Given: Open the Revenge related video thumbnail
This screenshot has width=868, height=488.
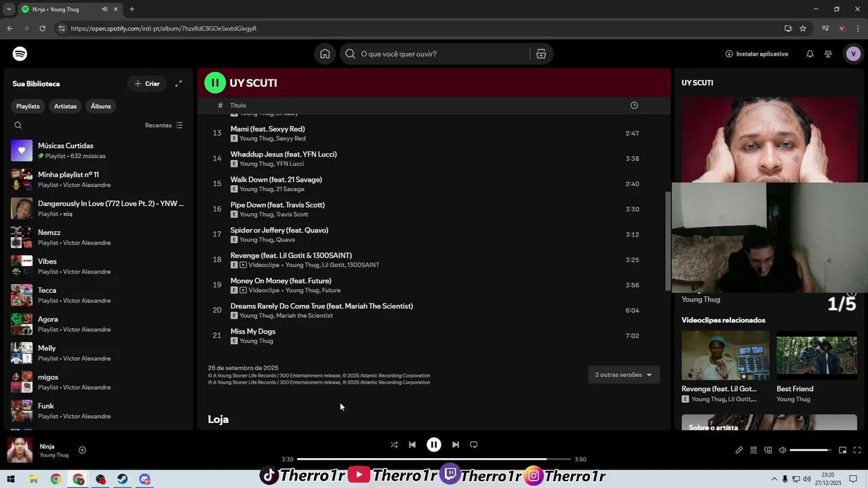Looking at the screenshot, I should click(x=726, y=355).
